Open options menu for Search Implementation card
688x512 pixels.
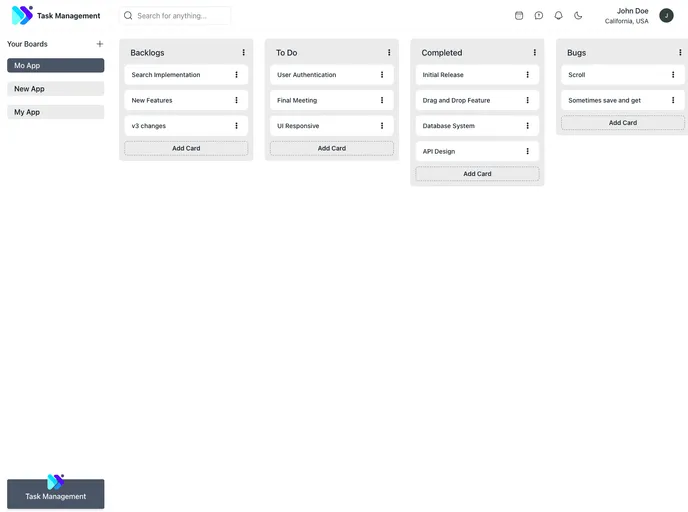click(237, 75)
